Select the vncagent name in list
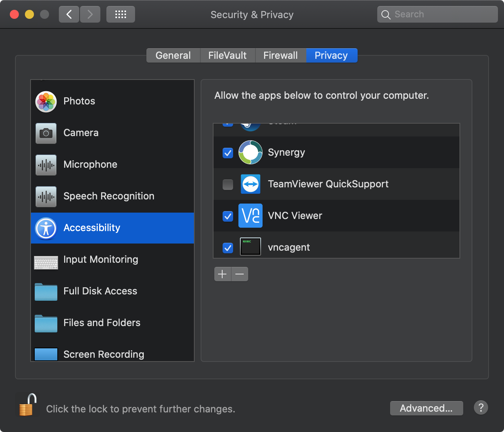The image size is (504, 432). pos(289,247)
